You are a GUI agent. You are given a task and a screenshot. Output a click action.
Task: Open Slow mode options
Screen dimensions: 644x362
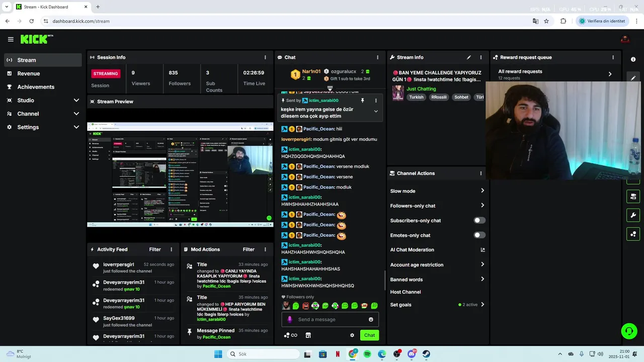click(x=437, y=191)
